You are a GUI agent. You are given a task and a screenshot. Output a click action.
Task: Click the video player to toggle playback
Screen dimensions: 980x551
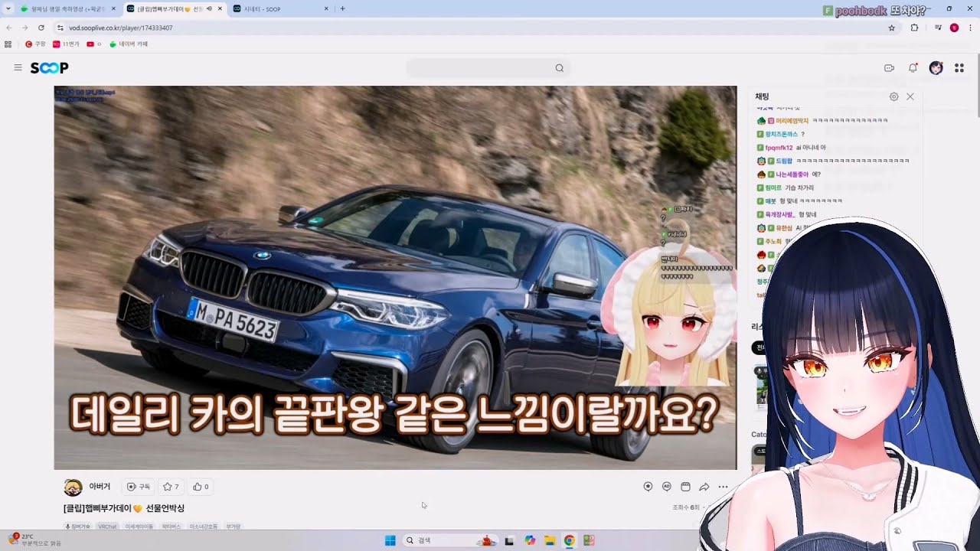point(395,277)
